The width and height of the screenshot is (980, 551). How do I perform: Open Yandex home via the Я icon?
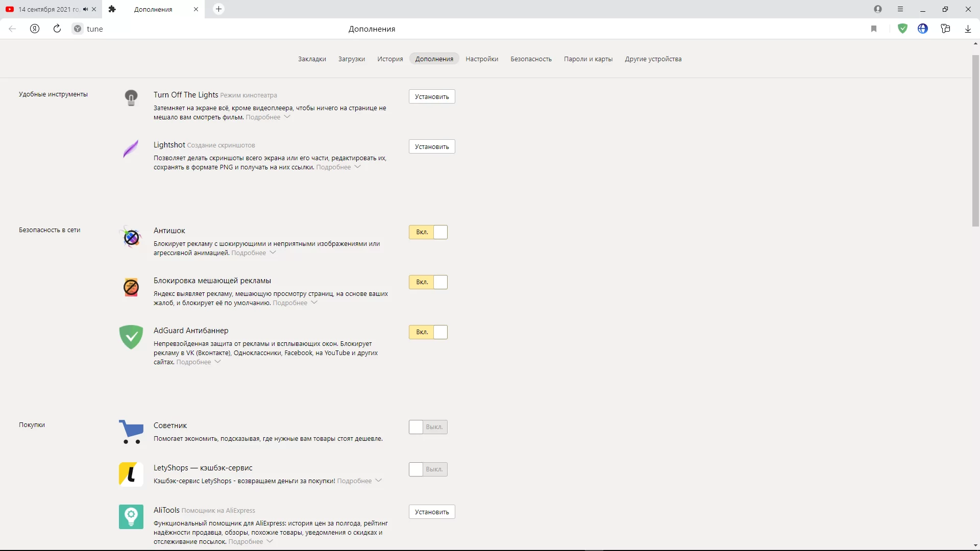[35, 29]
